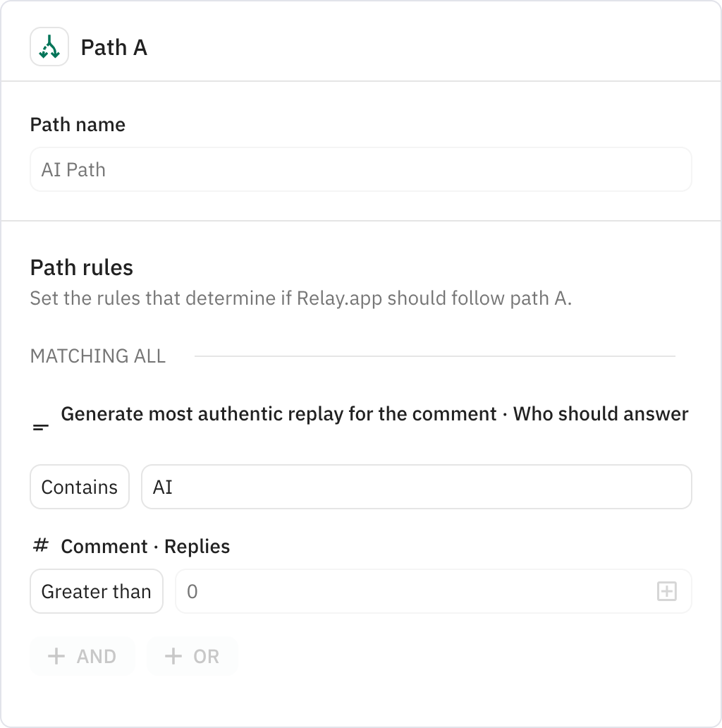Click the MATCHING ALL label
Image resolution: width=722 pixels, height=728 pixels.
pyautogui.click(x=97, y=356)
